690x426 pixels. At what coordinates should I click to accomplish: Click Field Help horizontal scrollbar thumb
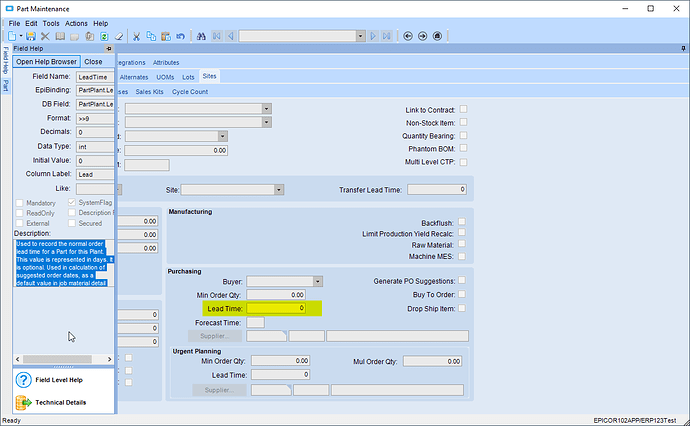coord(57,359)
